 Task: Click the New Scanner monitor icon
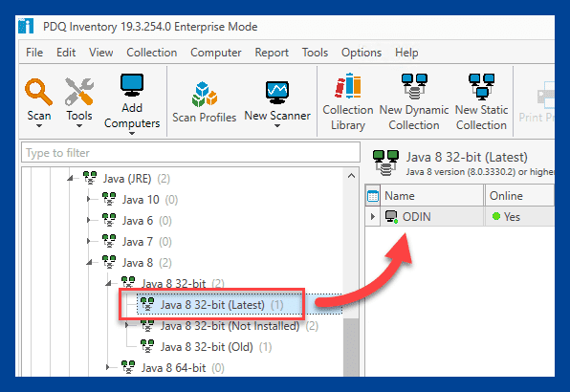[x=277, y=92]
